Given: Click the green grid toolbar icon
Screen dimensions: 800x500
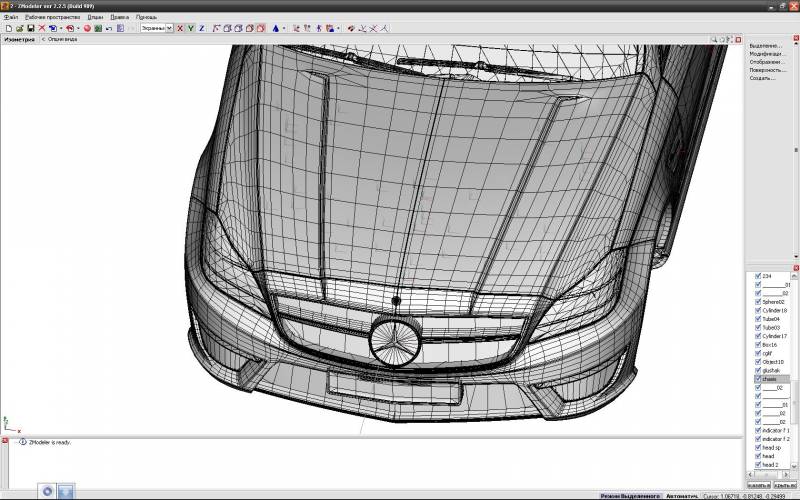Looking at the screenshot, I should tap(98, 29).
